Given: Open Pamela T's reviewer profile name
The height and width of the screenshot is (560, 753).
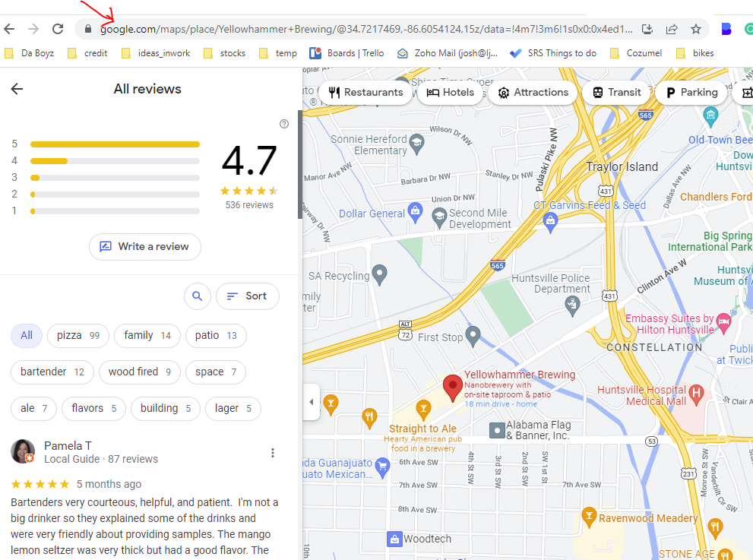Looking at the screenshot, I should point(68,446).
